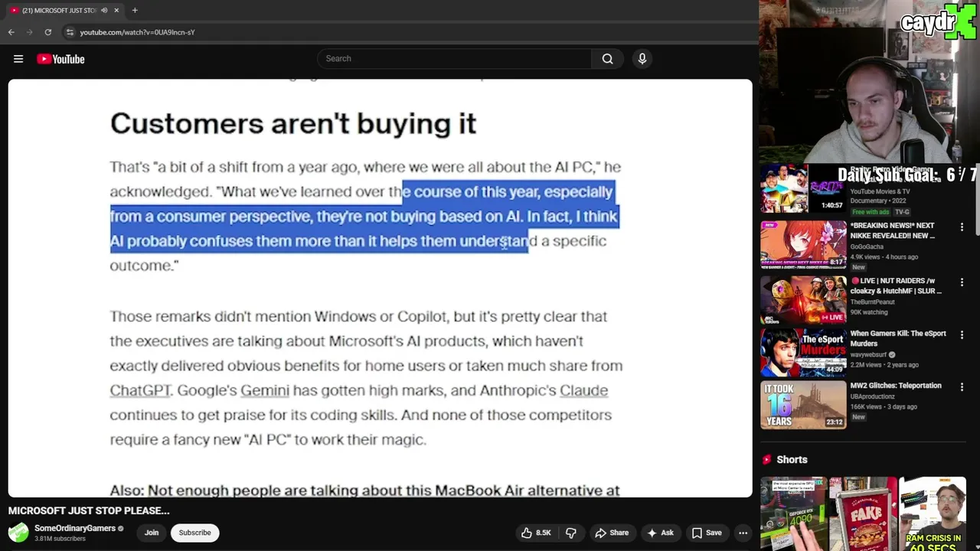Open the Claude link in article

pos(583,390)
